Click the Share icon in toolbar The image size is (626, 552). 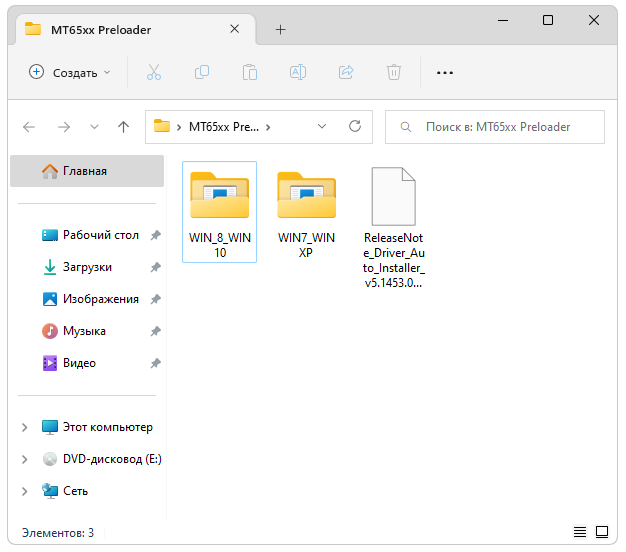coord(346,72)
